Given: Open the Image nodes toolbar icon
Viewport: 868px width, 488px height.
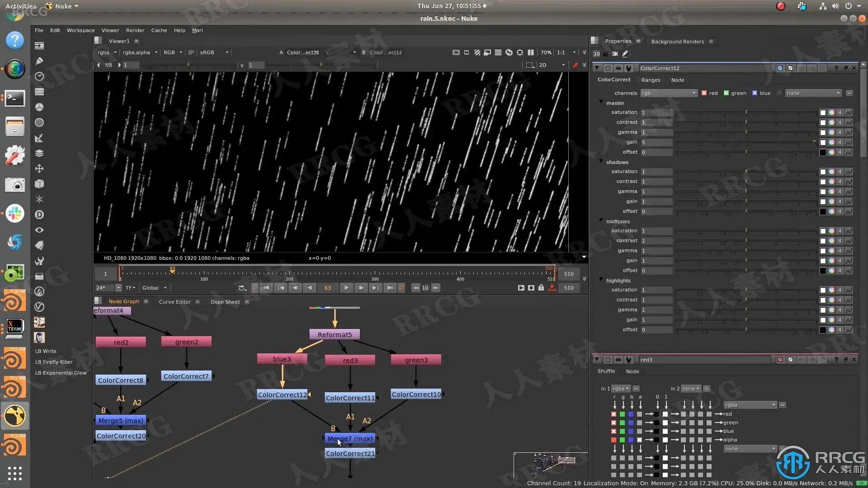Looking at the screenshot, I should point(39,46).
